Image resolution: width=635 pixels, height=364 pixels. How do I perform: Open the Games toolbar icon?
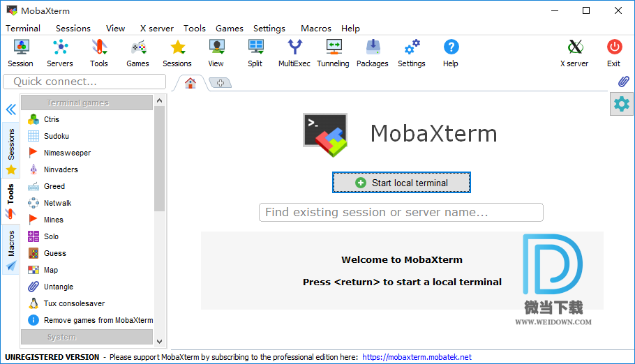coord(137,53)
